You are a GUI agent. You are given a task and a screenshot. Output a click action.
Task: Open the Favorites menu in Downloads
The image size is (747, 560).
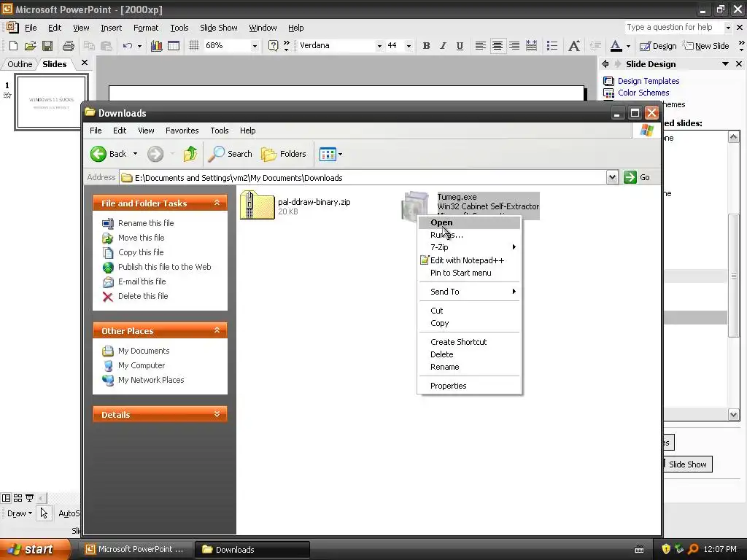point(182,131)
